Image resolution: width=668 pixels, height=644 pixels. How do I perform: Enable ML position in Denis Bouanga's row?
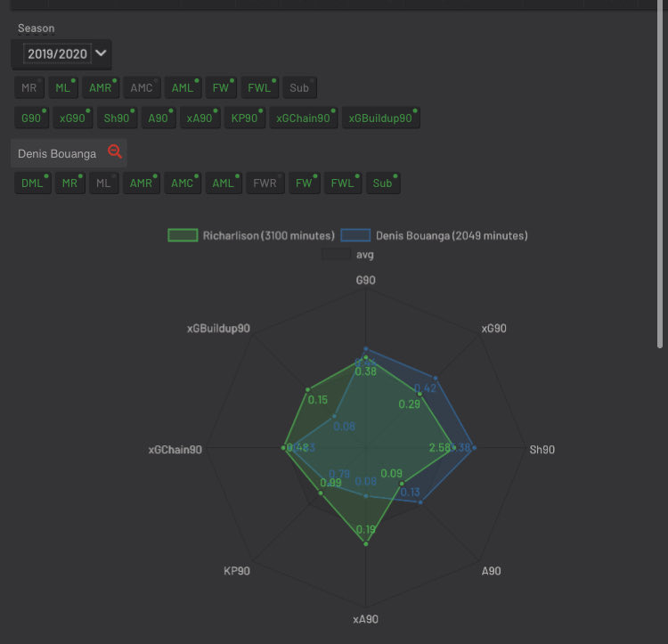point(104,183)
